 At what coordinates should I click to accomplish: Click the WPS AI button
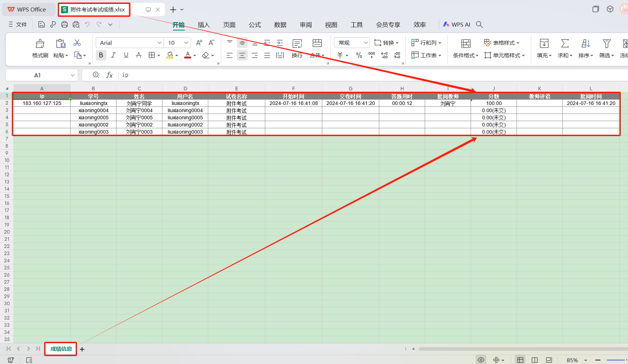[457, 24]
